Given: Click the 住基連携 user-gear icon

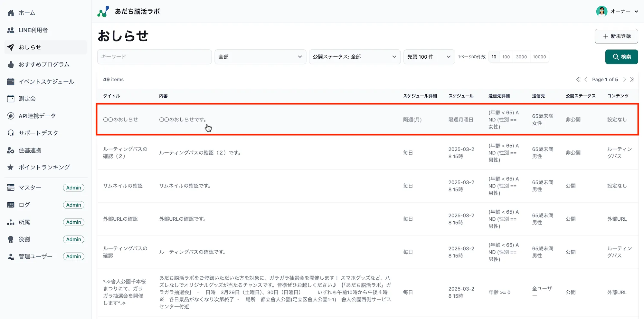Looking at the screenshot, I should pyautogui.click(x=11, y=150).
